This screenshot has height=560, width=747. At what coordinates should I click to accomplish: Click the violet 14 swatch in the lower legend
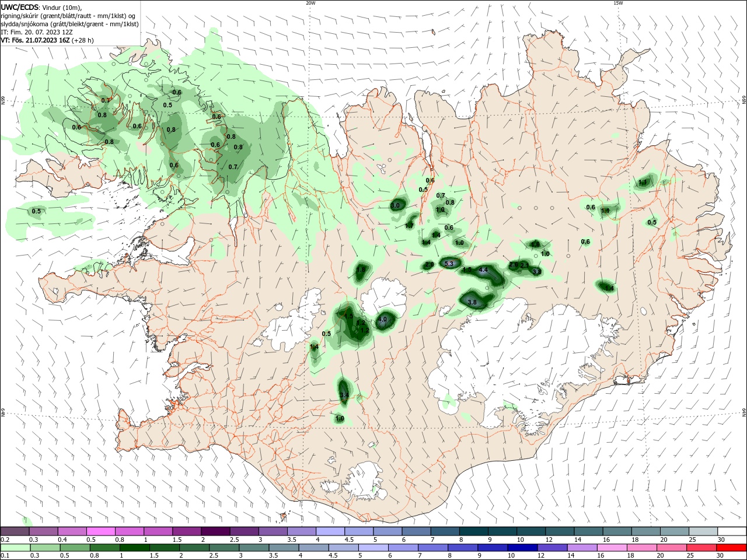(582, 548)
